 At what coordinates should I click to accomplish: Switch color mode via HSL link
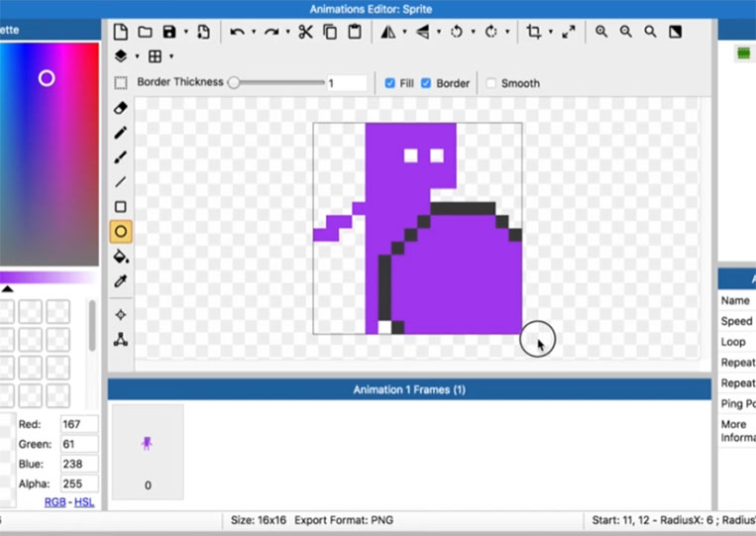coord(84,502)
